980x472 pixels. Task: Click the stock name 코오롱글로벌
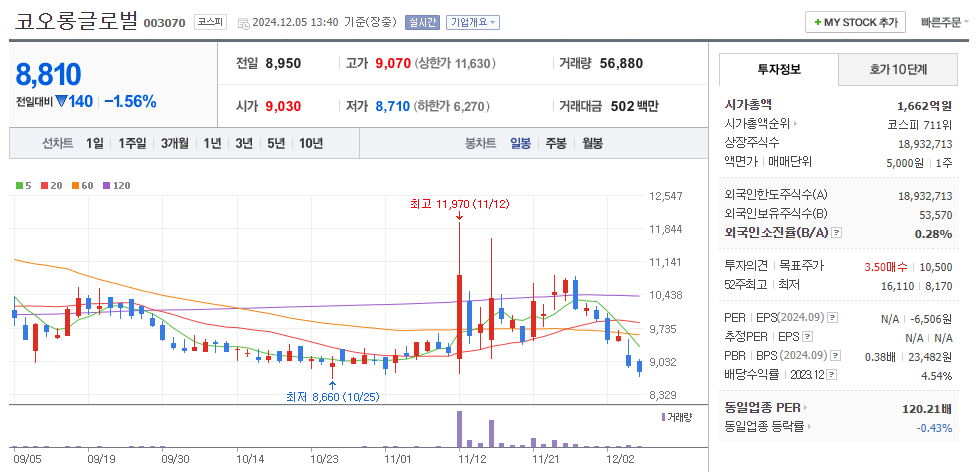76,21
